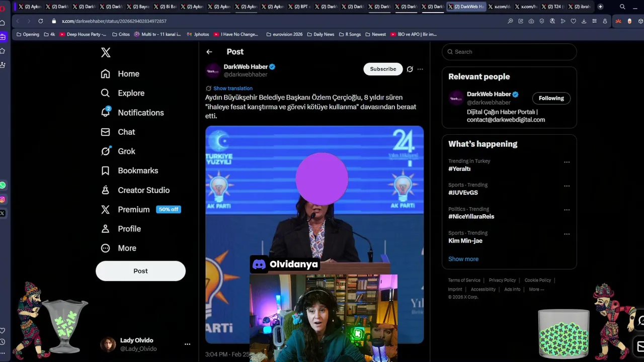
Task: Open the Chat page
Action: pyautogui.click(x=118, y=132)
